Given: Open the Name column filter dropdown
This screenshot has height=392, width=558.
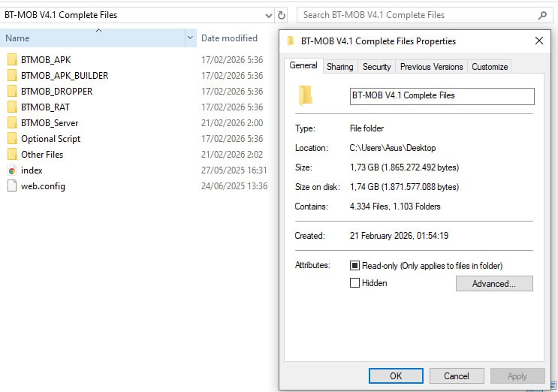Looking at the screenshot, I should pos(190,38).
